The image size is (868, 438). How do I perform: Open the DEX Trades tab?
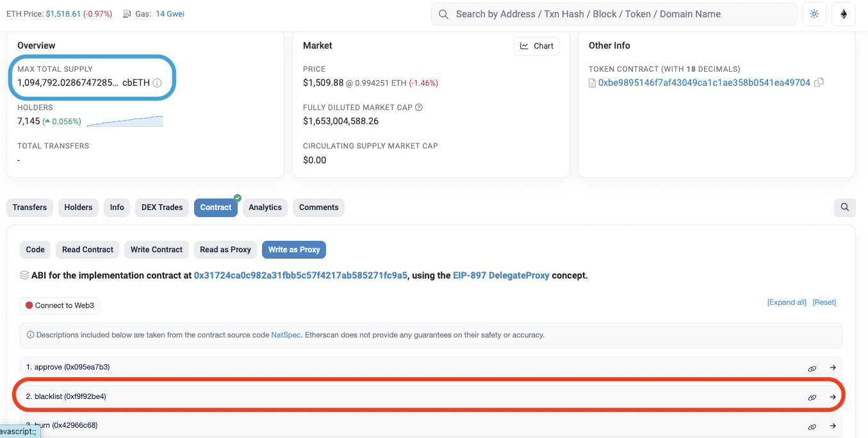162,207
